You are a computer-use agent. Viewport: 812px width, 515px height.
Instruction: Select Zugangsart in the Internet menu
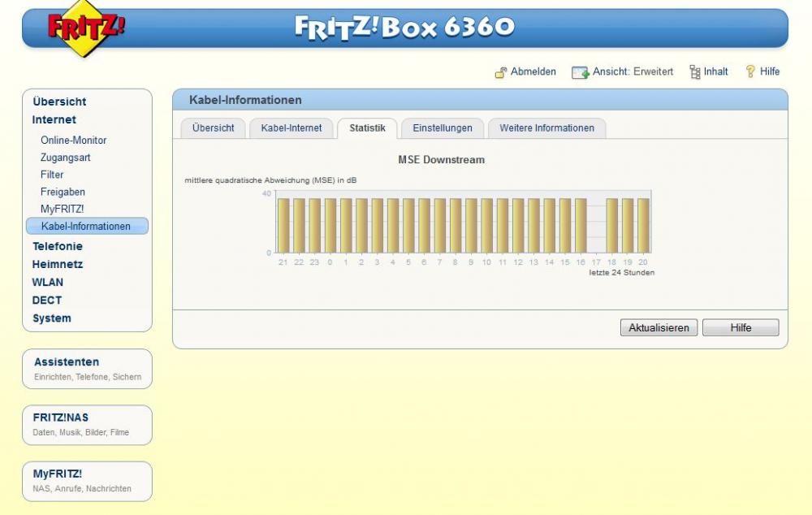click(x=65, y=158)
